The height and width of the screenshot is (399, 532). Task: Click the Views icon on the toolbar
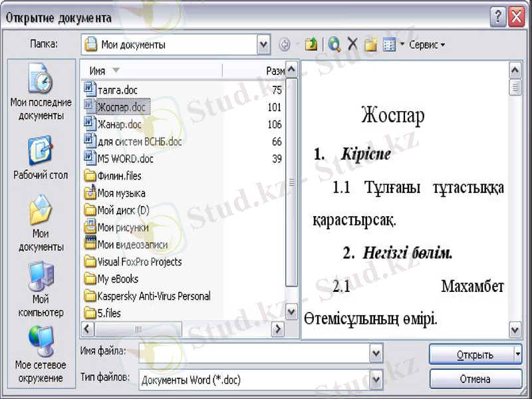(388, 45)
